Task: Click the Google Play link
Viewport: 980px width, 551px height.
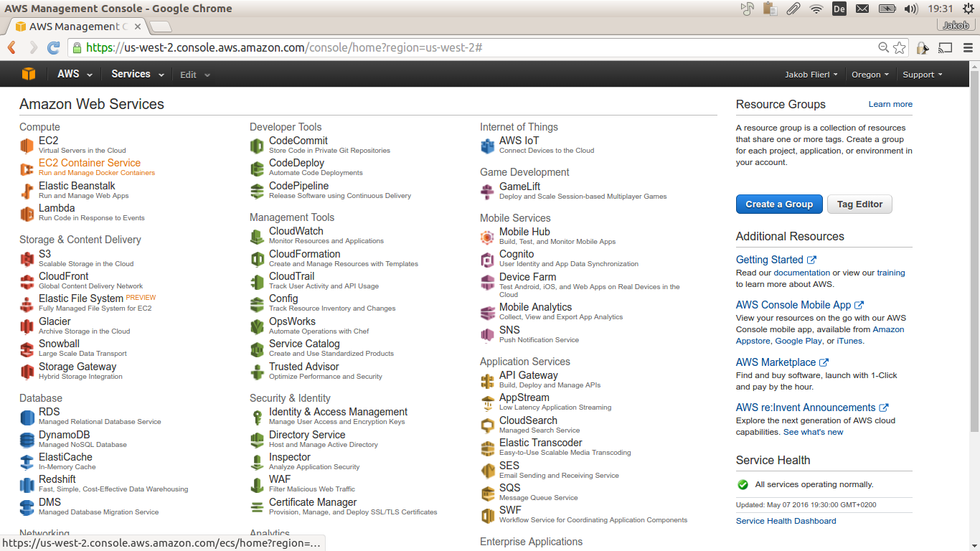Action: pyautogui.click(x=798, y=341)
